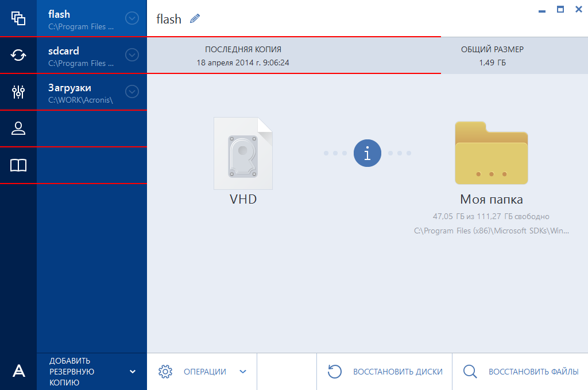Screen dimensions: 588x390
Task: Click the VHD disk source icon
Action: 243,153
